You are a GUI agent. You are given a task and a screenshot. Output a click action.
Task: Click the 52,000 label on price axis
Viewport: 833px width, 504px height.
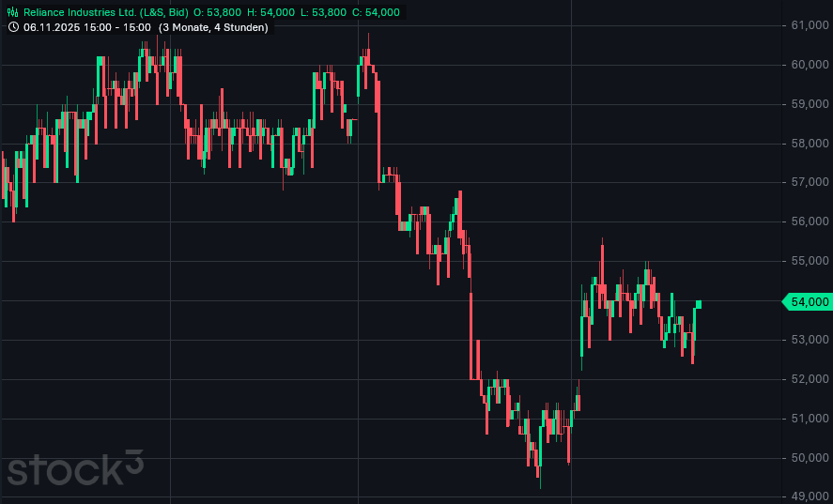pos(810,379)
